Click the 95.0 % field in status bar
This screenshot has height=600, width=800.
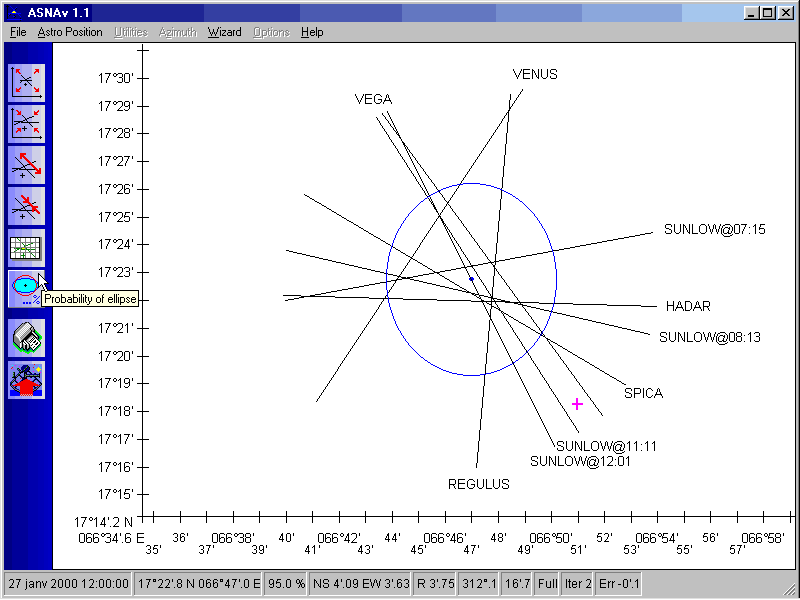[284, 583]
